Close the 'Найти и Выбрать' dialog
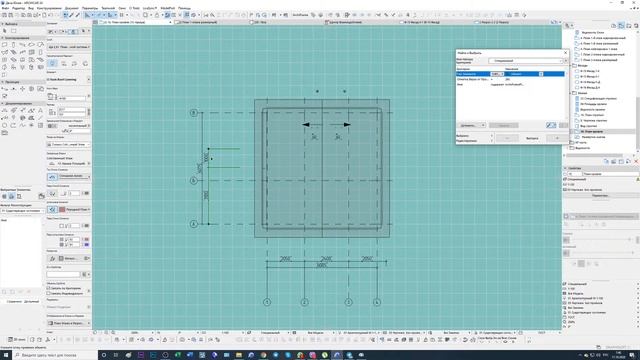The image size is (640, 360). pos(565,53)
